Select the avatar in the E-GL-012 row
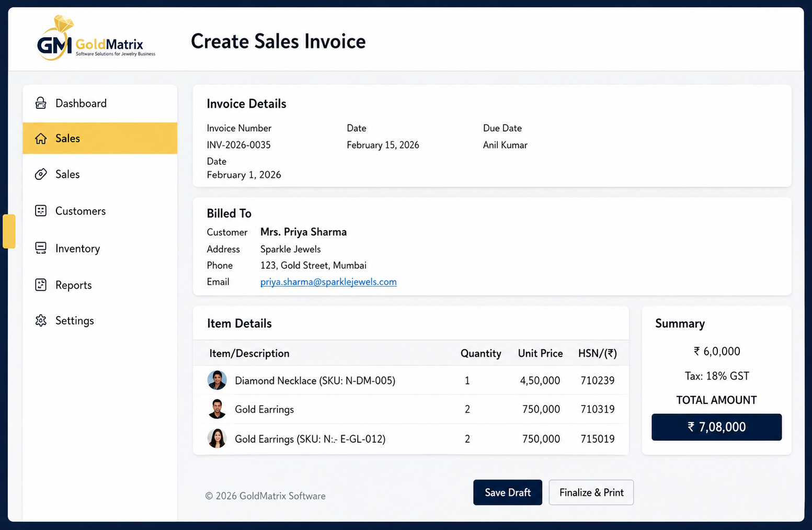The width and height of the screenshot is (812, 530). click(217, 438)
